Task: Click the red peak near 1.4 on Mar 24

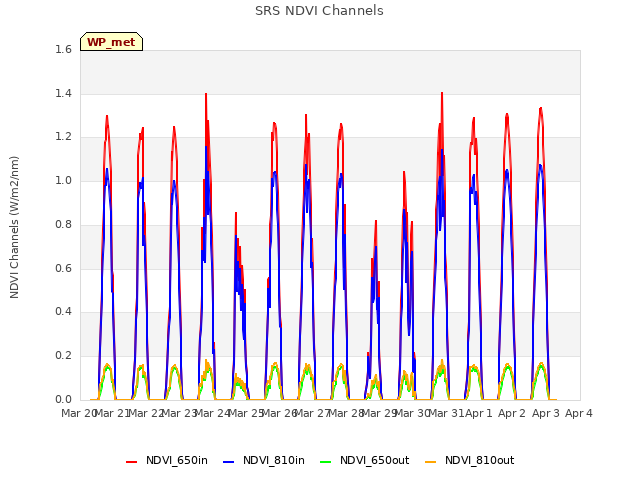Action: [x=206, y=95]
